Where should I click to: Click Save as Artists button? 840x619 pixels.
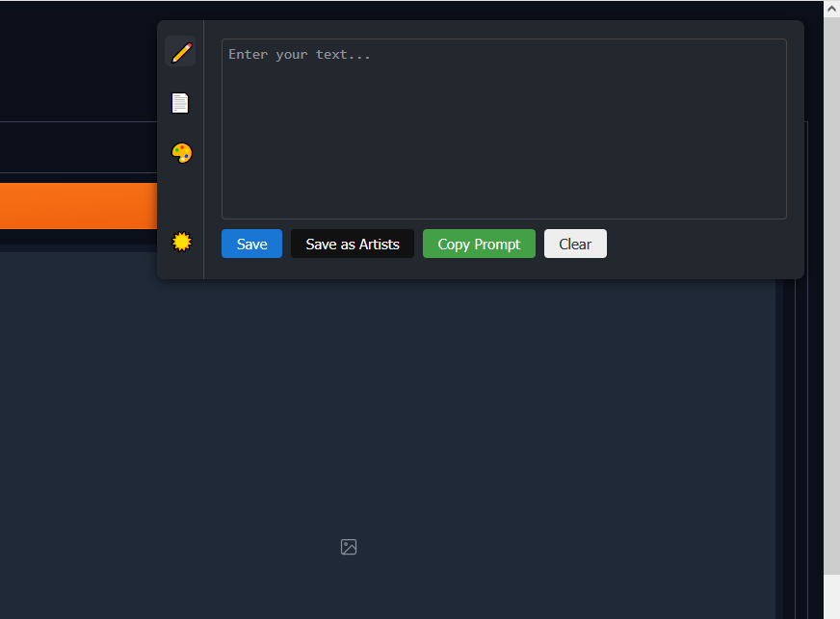coord(353,244)
